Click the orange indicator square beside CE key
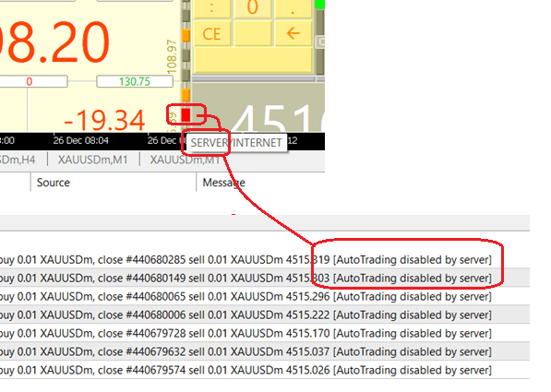Viewport: 551px width, 392px height. tap(186, 35)
